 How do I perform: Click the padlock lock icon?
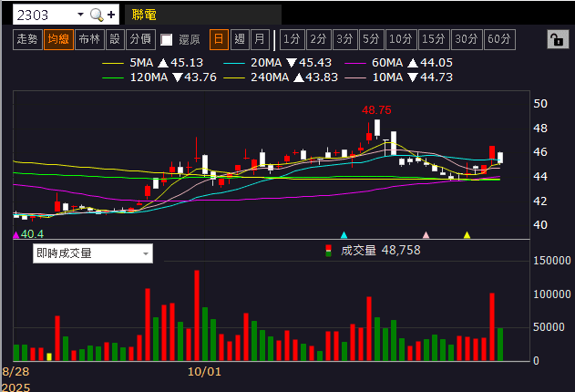554,39
